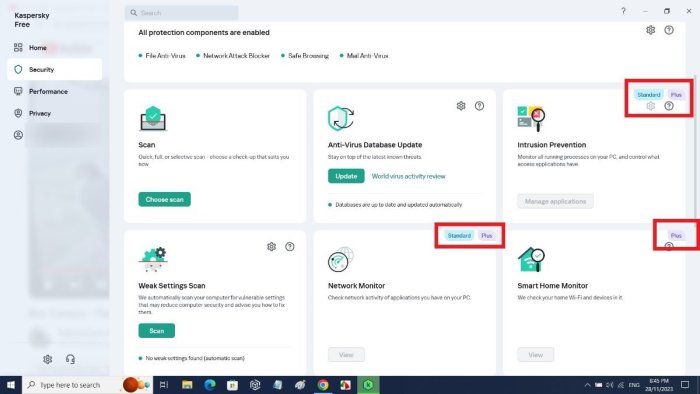Click View button in Network Monitor card
700x394 pixels.
[346, 355]
